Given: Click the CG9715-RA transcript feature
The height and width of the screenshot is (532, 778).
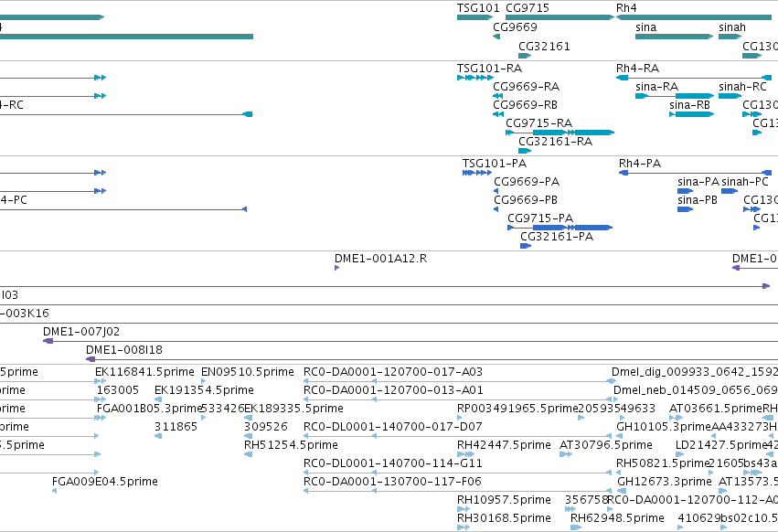Looking at the screenshot, I should pyautogui.click(x=560, y=133).
